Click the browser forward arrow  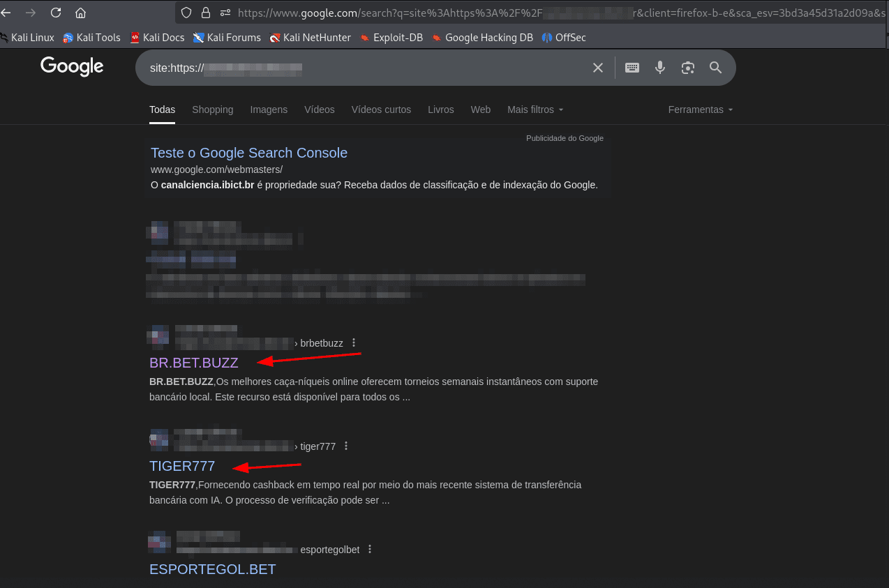[x=30, y=13]
